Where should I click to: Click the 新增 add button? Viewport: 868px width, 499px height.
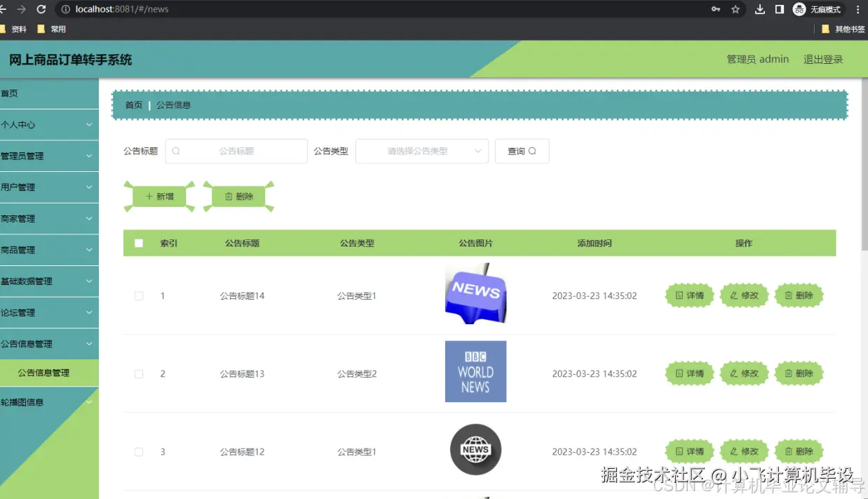pos(159,197)
